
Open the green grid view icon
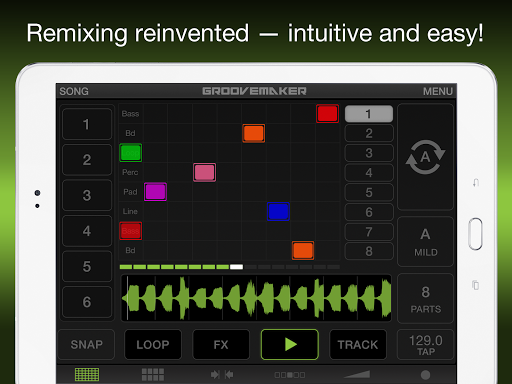[x=87, y=374]
